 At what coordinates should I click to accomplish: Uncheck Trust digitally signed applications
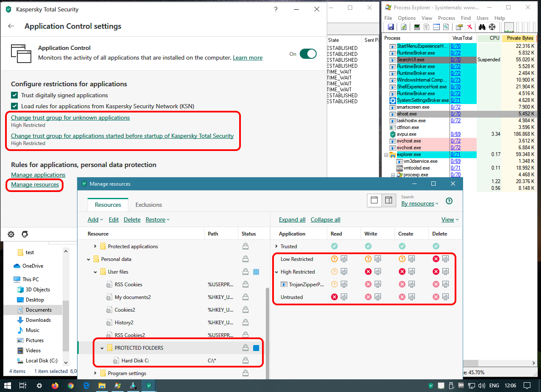tap(14, 95)
